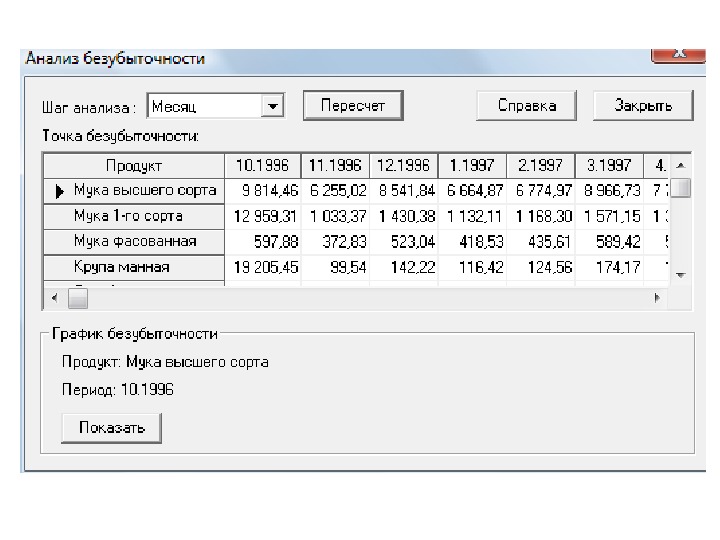The image size is (720, 540).
Task: Click the Продукт column header
Action: coord(133,165)
